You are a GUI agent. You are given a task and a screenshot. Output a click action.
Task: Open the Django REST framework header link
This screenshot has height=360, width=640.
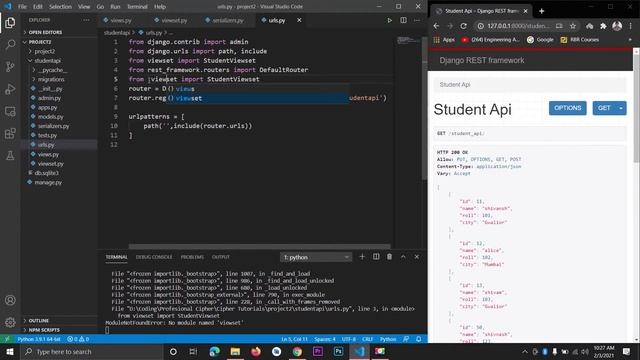point(482,60)
